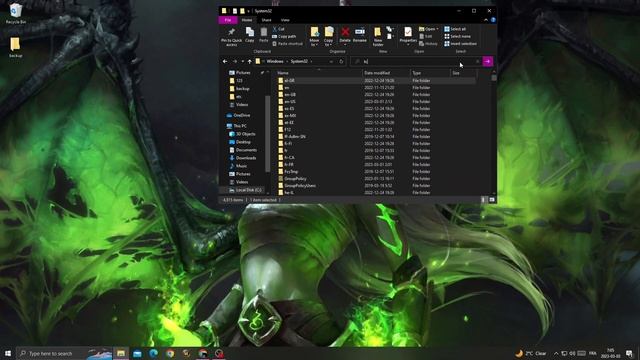Click the Back navigation arrow

tap(225, 62)
